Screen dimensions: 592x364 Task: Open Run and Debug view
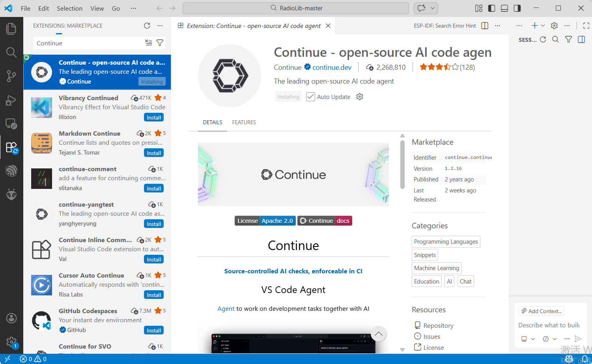(11, 100)
